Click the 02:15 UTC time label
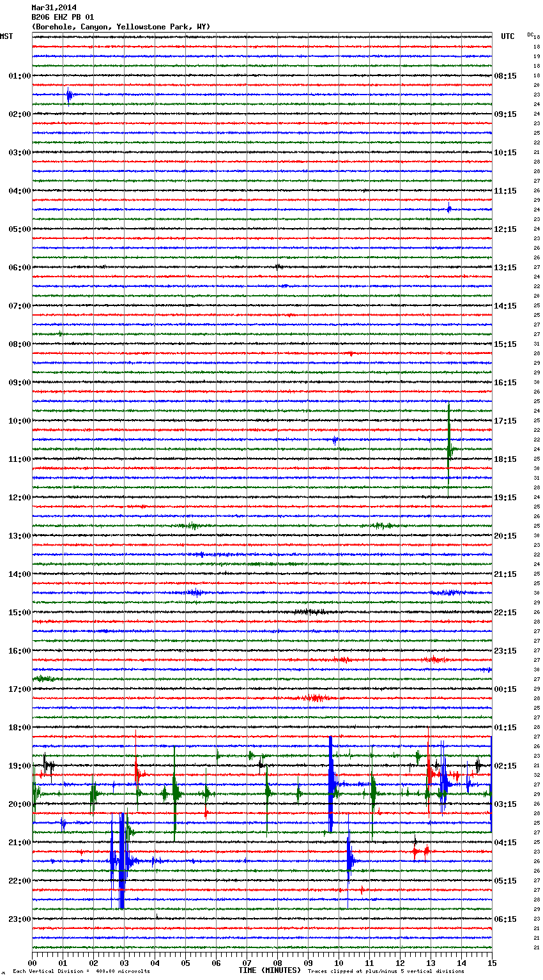This screenshot has height=980, width=543. [505, 766]
